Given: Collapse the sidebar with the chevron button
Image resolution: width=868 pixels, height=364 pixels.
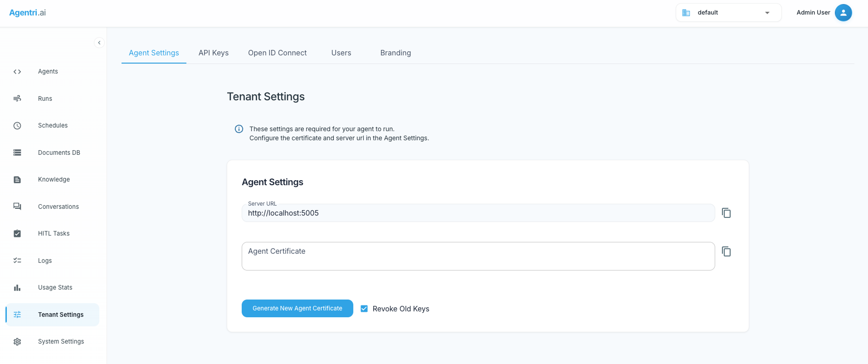Looking at the screenshot, I should coord(99,43).
